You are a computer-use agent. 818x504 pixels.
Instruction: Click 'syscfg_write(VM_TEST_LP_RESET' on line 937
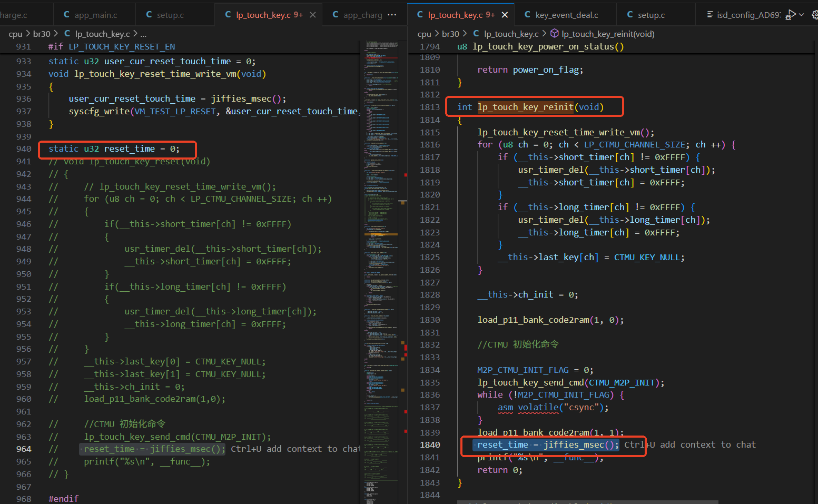tap(142, 111)
